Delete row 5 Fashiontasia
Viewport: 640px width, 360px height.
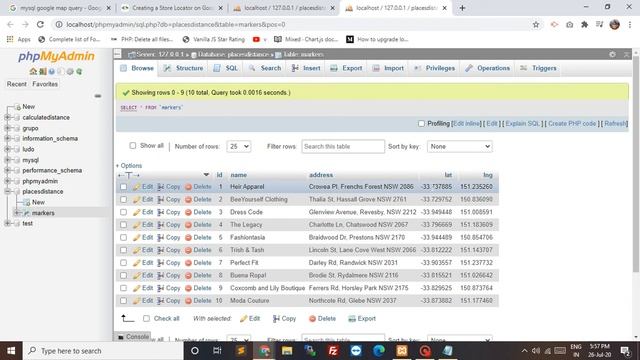[198, 237]
